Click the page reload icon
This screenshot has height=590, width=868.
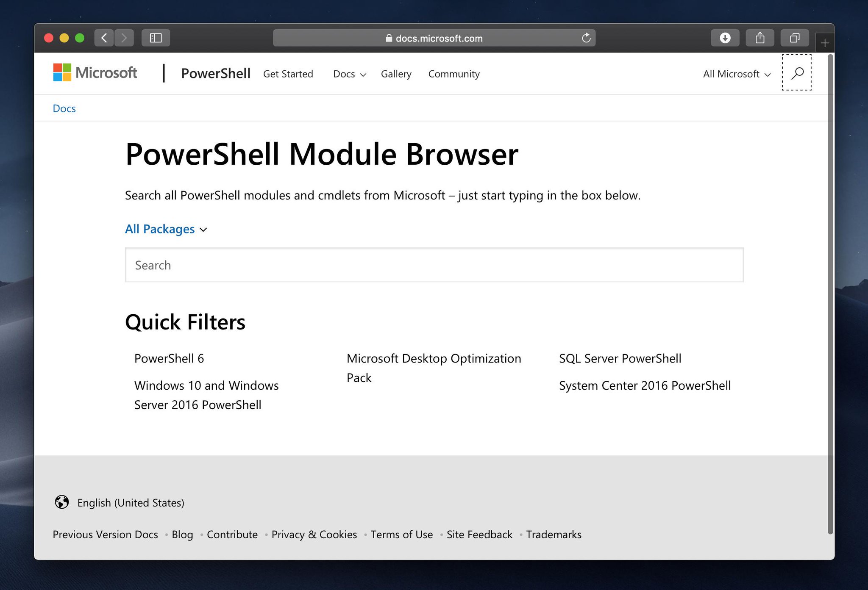(x=586, y=38)
